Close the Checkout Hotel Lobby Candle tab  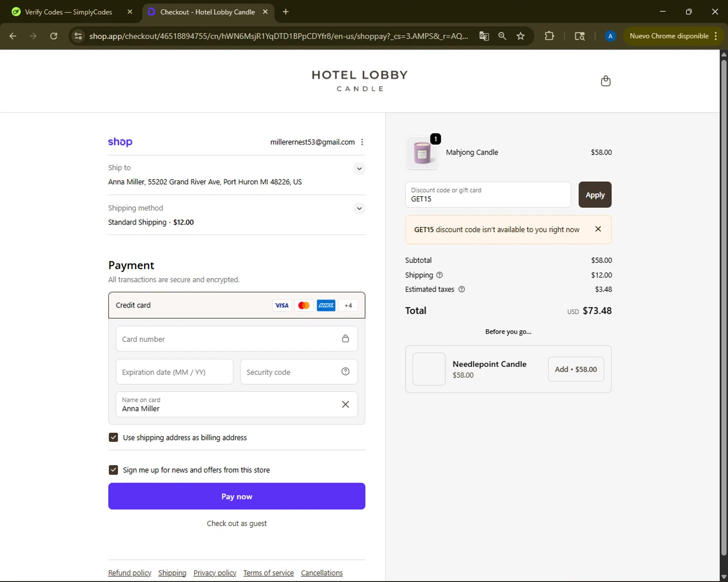pyautogui.click(x=265, y=12)
